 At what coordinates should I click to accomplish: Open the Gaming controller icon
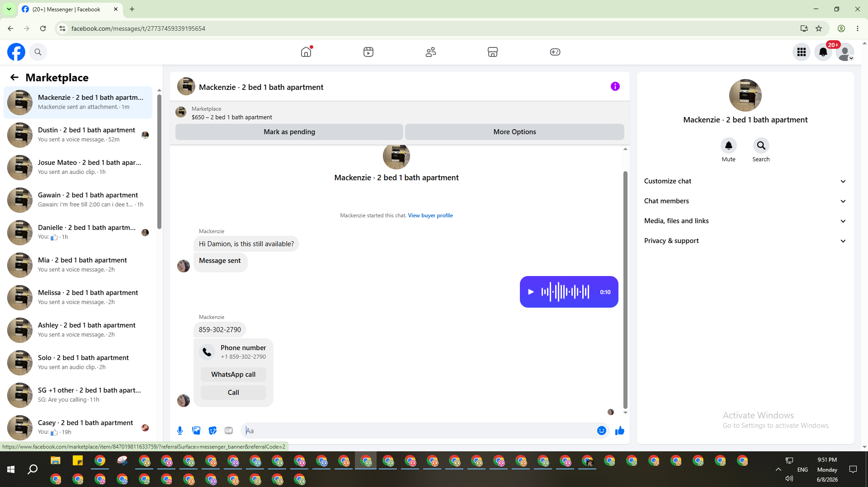[555, 52]
